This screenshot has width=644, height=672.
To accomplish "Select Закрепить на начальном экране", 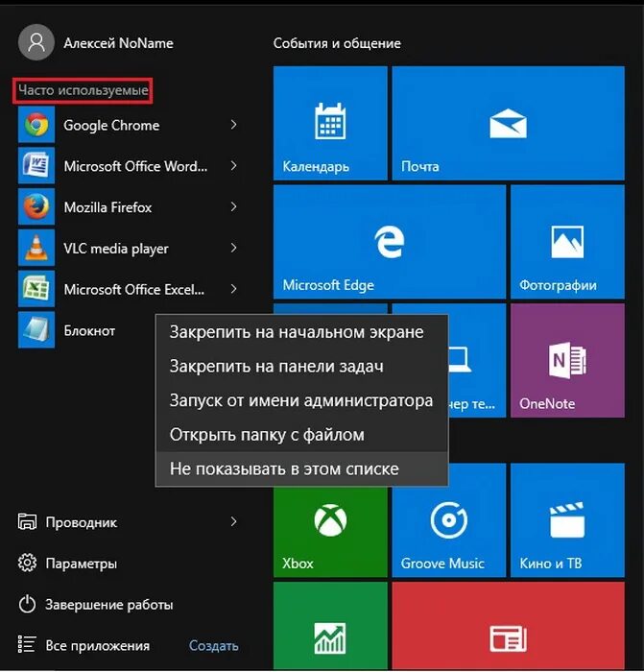I will click(x=301, y=332).
